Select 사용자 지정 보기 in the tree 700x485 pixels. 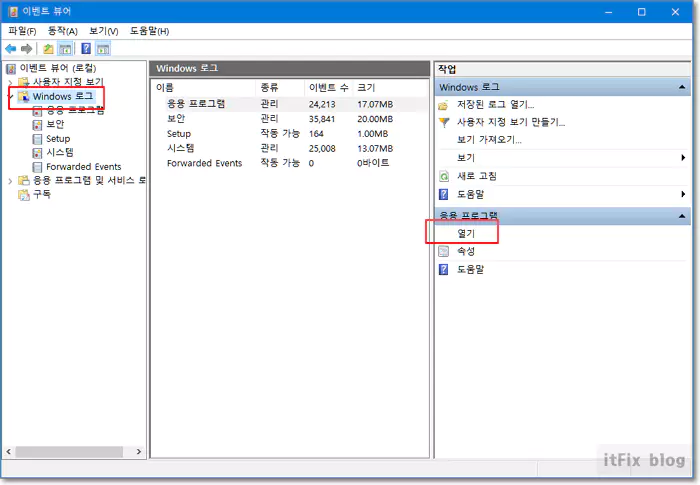coord(68,82)
